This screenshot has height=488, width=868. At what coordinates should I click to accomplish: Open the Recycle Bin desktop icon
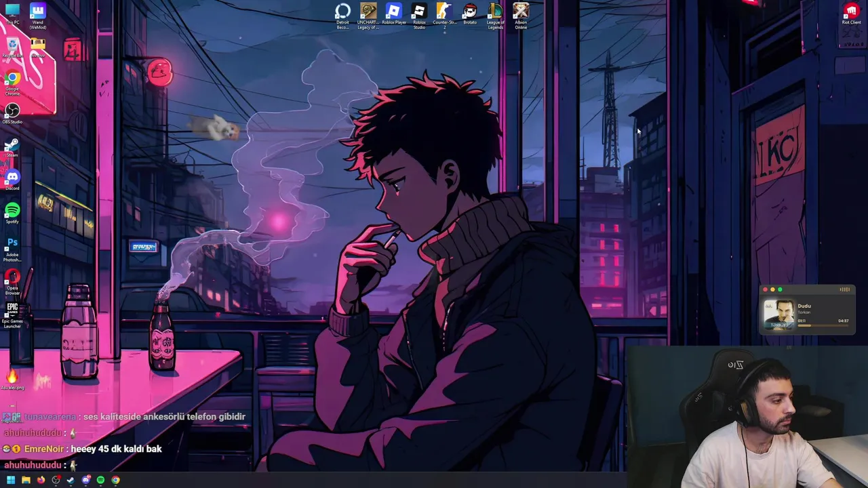pyautogui.click(x=12, y=47)
